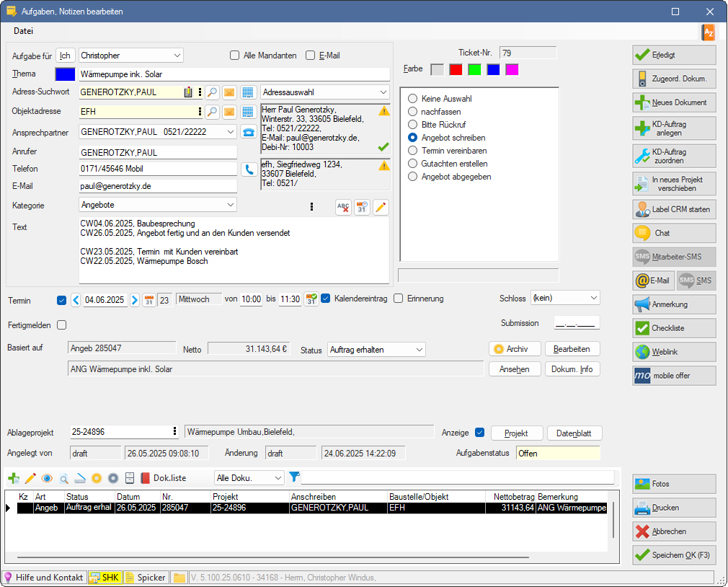Enable the Alle Mandanten checkbox
Screen dimensions: 728x587
pos(234,56)
